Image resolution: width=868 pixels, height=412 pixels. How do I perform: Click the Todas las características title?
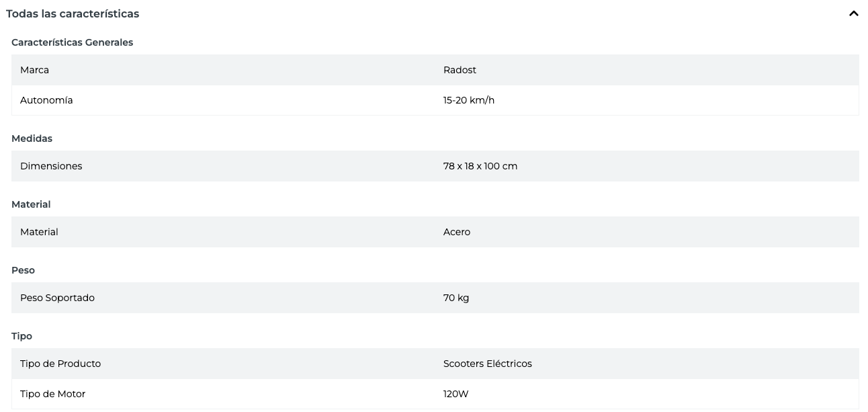click(73, 13)
